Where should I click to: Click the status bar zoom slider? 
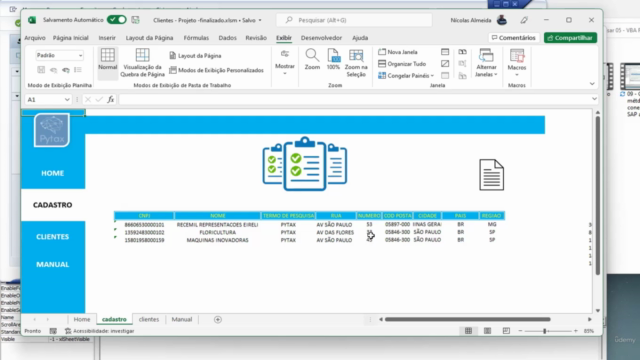coord(548,331)
